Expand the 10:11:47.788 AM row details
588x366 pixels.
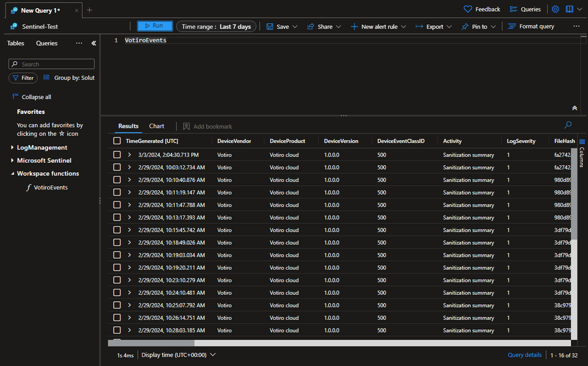[129, 205]
